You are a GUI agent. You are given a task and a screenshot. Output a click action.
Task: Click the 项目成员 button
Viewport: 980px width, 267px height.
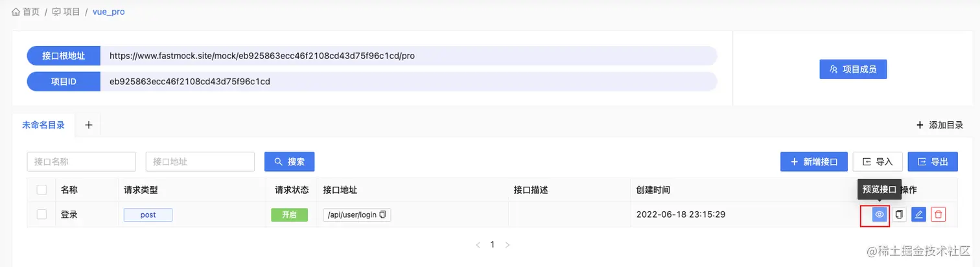tap(853, 69)
